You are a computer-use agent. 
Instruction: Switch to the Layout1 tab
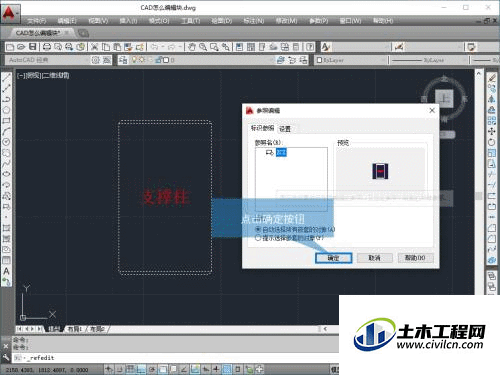tap(74, 329)
